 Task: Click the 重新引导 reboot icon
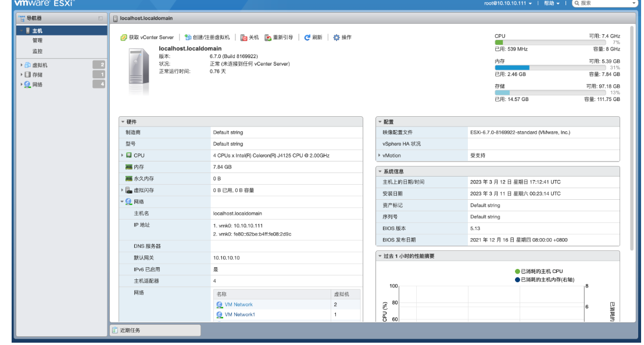(x=268, y=37)
